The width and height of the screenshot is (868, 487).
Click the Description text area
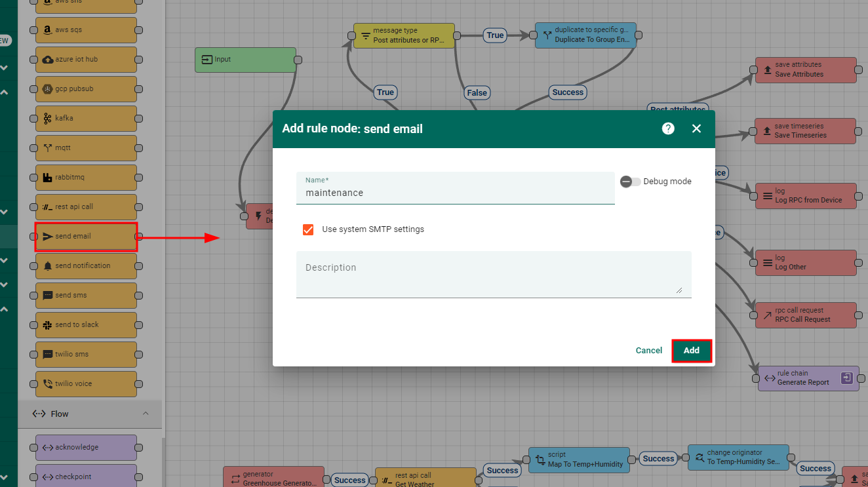pos(493,275)
